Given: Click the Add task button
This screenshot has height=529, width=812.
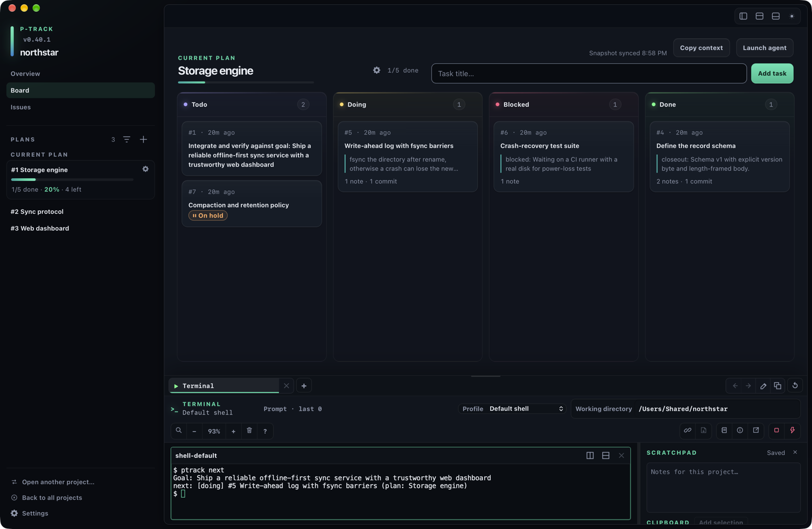Looking at the screenshot, I should (772, 73).
